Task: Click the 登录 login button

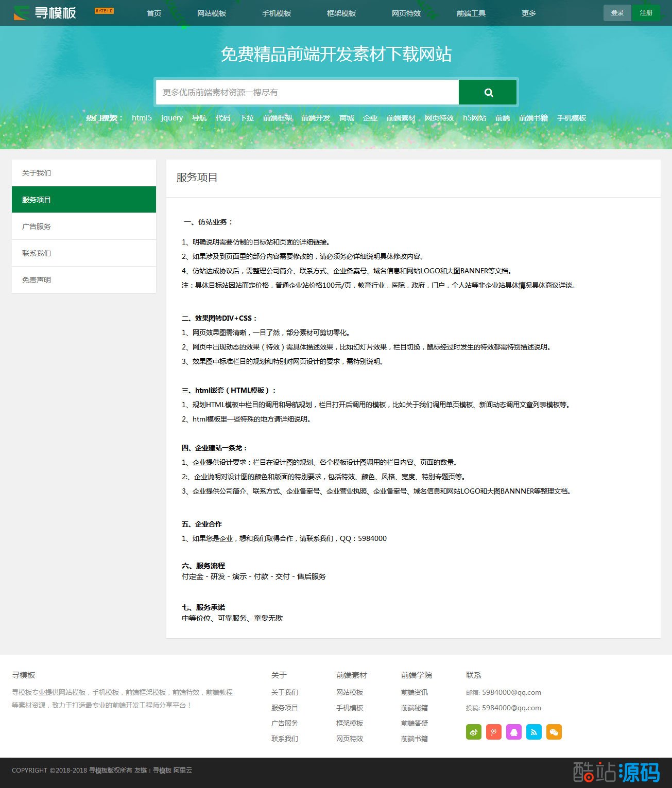Action: (617, 13)
